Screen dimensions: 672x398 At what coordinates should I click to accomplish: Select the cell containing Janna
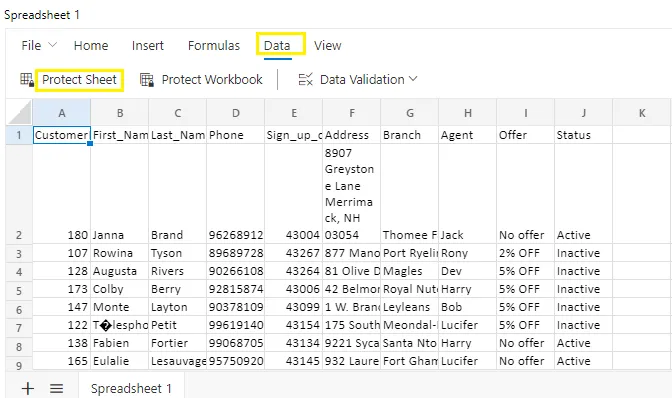120,194
